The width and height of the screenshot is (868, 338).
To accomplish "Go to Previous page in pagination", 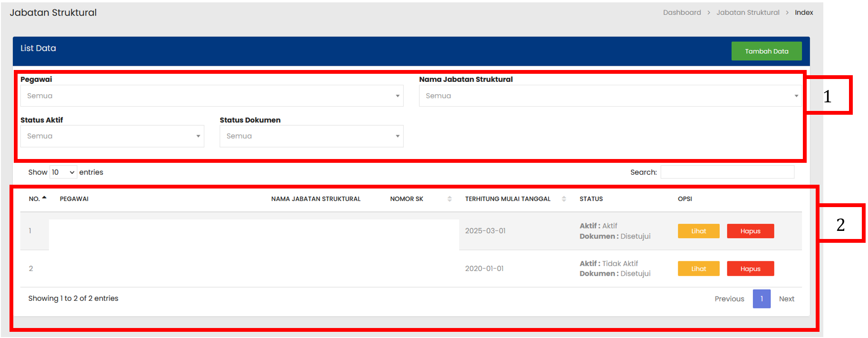I will (729, 299).
